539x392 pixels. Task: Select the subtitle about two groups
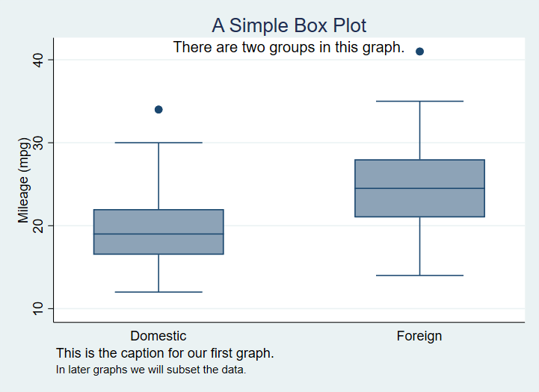pyautogui.click(x=289, y=48)
